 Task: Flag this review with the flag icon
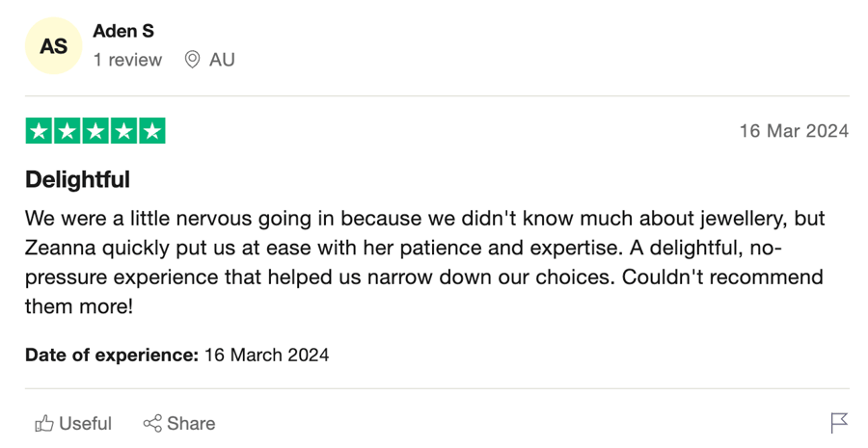839,423
